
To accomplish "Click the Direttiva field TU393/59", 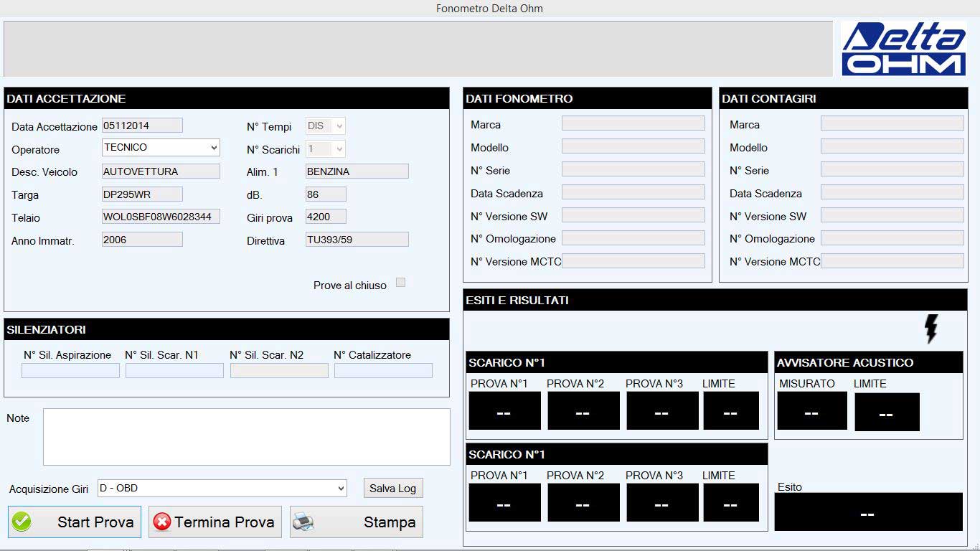I will 357,240.
